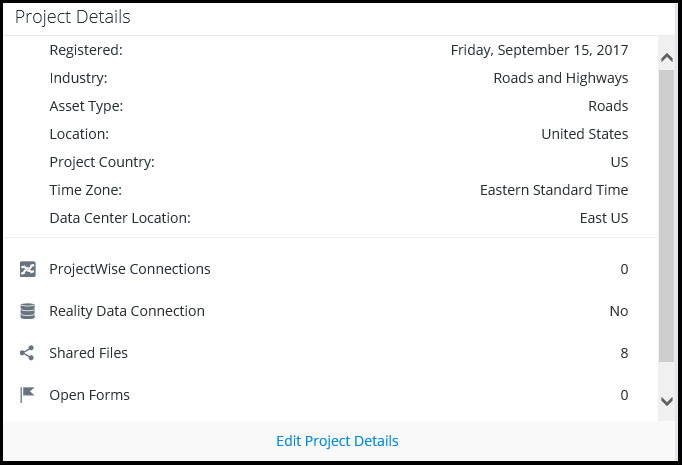Select the Shared Files label
The width and height of the screenshot is (682, 465).
pyautogui.click(x=89, y=353)
